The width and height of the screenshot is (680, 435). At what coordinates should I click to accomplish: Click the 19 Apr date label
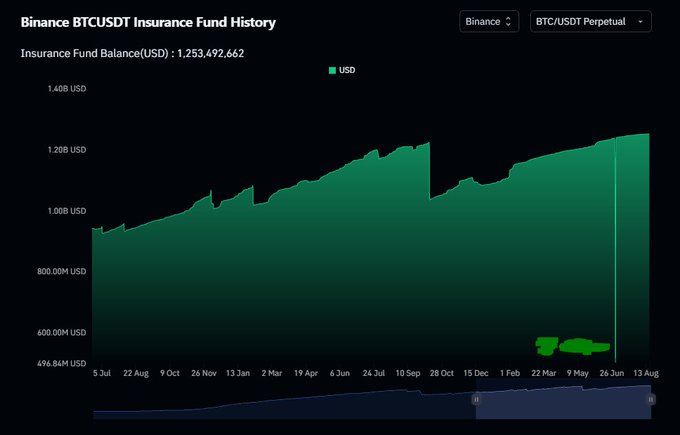pos(306,373)
